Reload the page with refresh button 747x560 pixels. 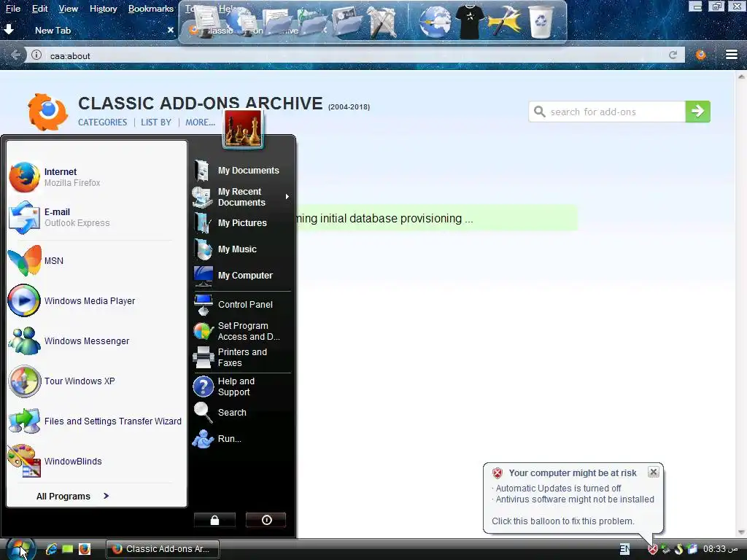pyautogui.click(x=673, y=55)
